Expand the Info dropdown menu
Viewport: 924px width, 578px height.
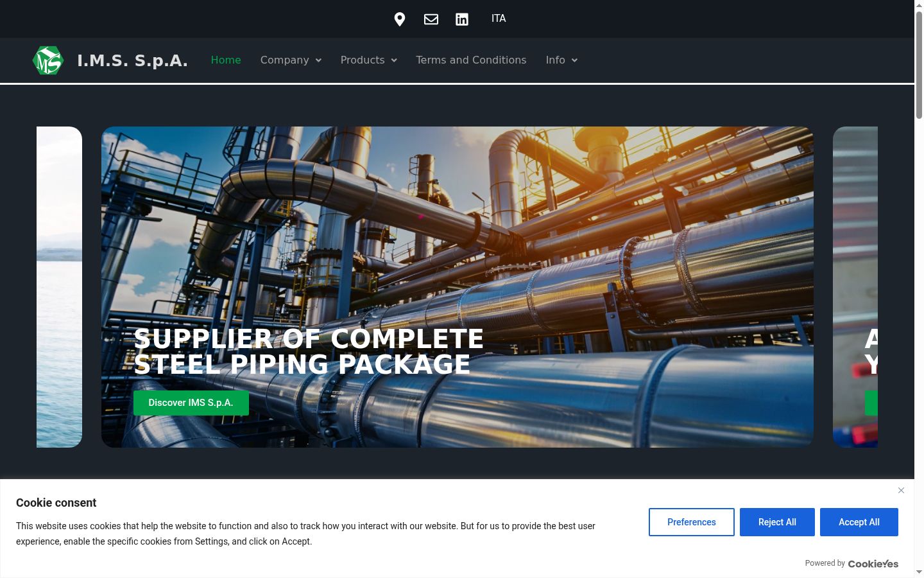(561, 60)
